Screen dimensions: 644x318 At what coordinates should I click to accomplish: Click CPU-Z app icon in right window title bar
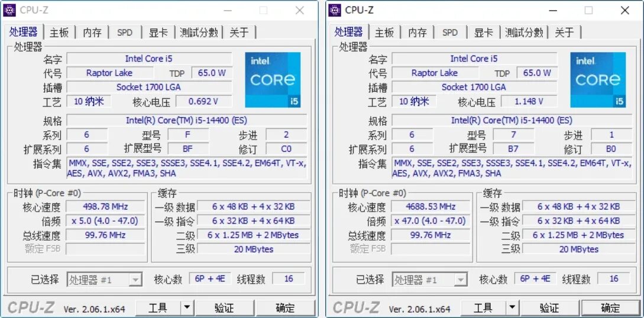click(x=335, y=10)
